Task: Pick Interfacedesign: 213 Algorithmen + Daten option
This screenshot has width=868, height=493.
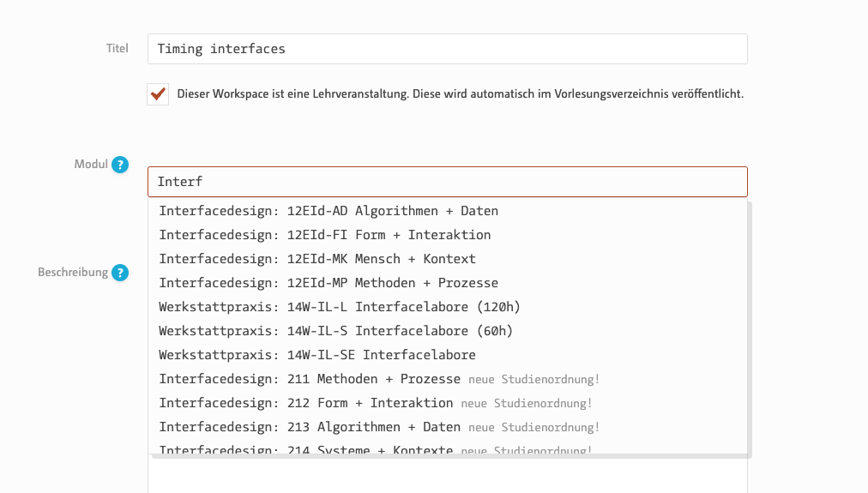Action: (x=447, y=427)
